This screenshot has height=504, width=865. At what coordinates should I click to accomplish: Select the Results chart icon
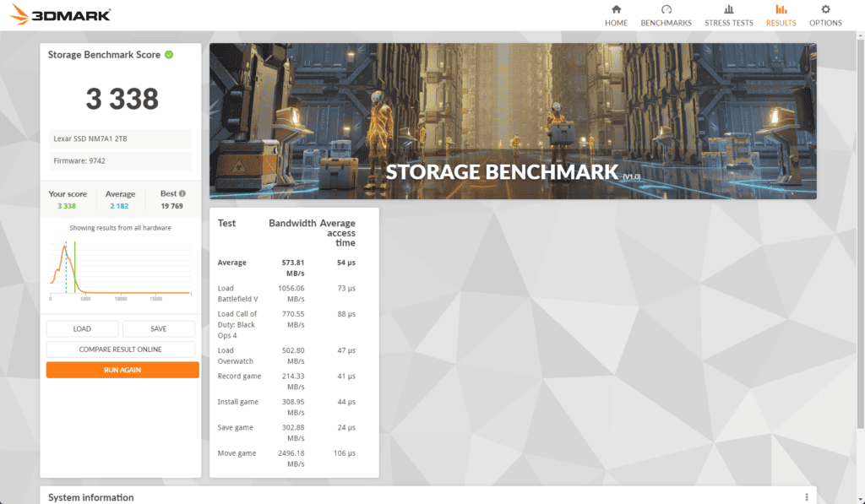coord(781,9)
